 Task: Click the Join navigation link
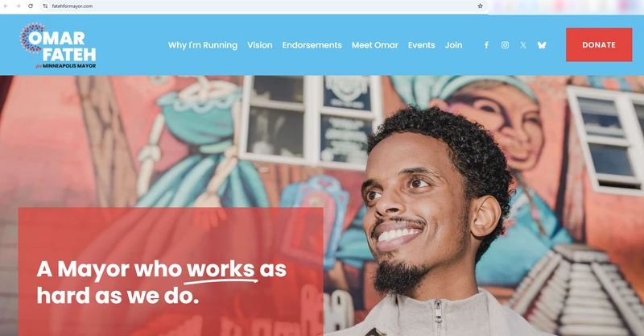point(453,45)
